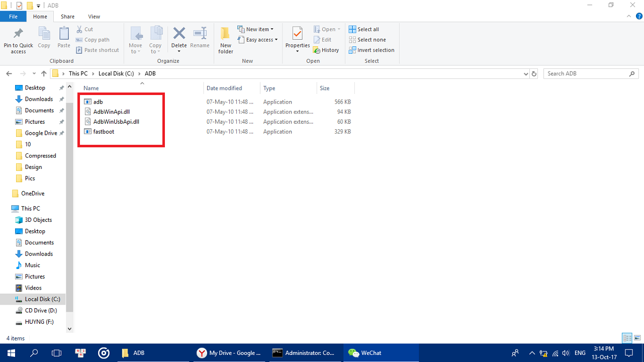Switch to Large icons view in status bar
The image size is (644, 362).
click(636, 338)
